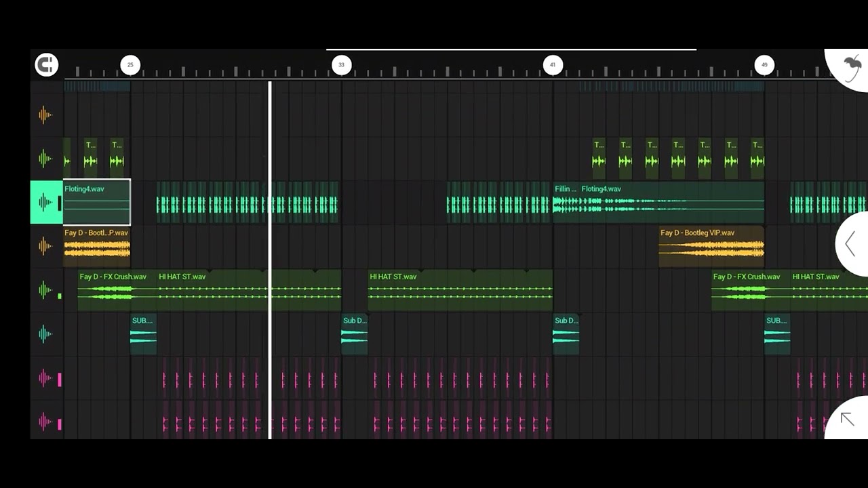Image resolution: width=868 pixels, height=488 pixels.
Task: Select the empty top track's orange waveform icon
Action: click(45, 115)
